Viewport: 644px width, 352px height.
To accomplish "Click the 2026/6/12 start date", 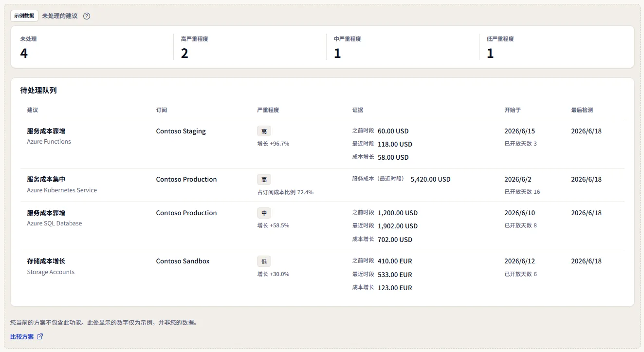I will [x=520, y=261].
